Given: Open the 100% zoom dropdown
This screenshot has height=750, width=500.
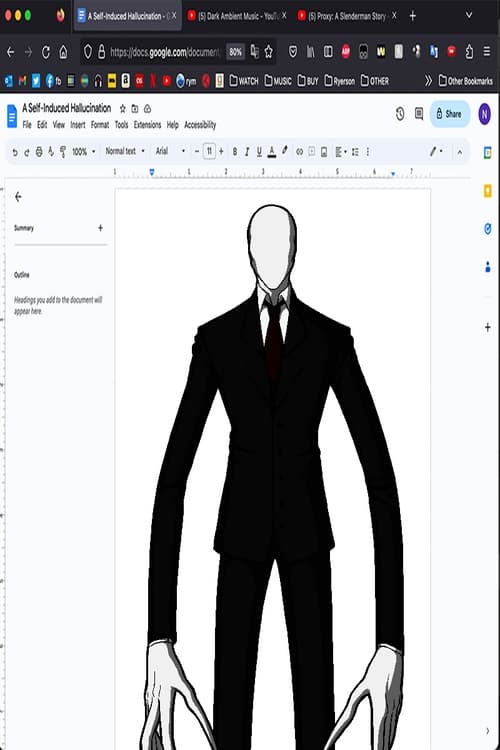Looking at the screenshot, I should point(84,152).
